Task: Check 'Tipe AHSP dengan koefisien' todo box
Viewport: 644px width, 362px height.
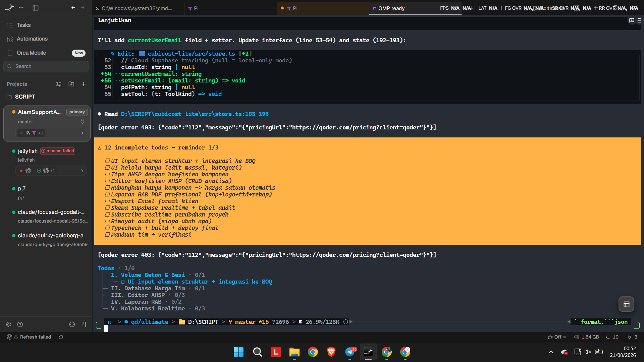Action: [107, 174]
